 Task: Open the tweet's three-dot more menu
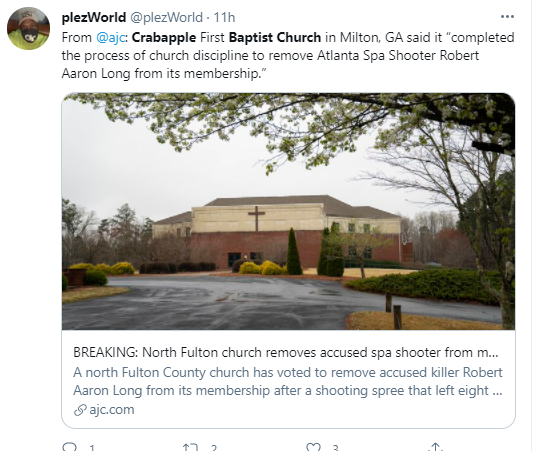507,17
